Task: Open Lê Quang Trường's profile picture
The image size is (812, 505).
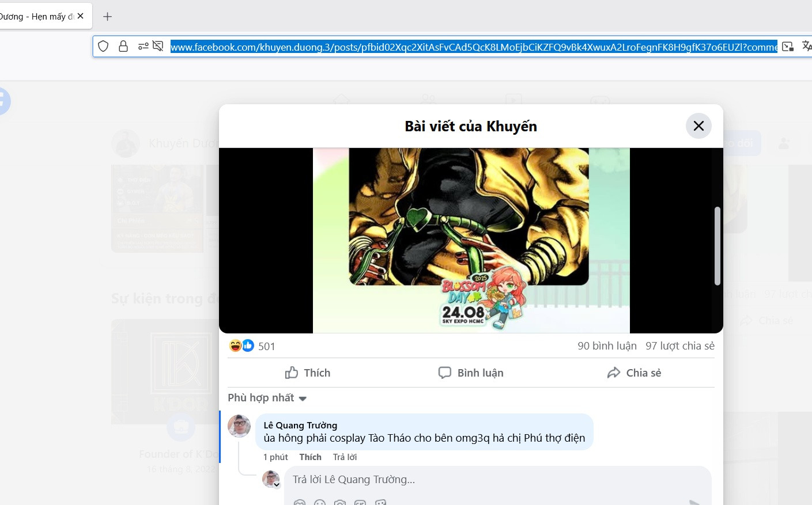Action: [x=239, y=426]
